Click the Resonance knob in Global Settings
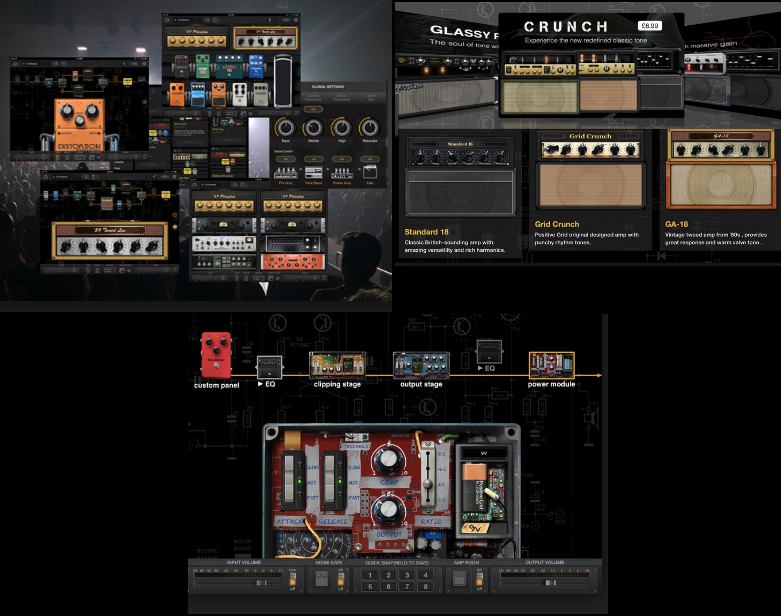 pyautogui.click(x=370, y=128)
